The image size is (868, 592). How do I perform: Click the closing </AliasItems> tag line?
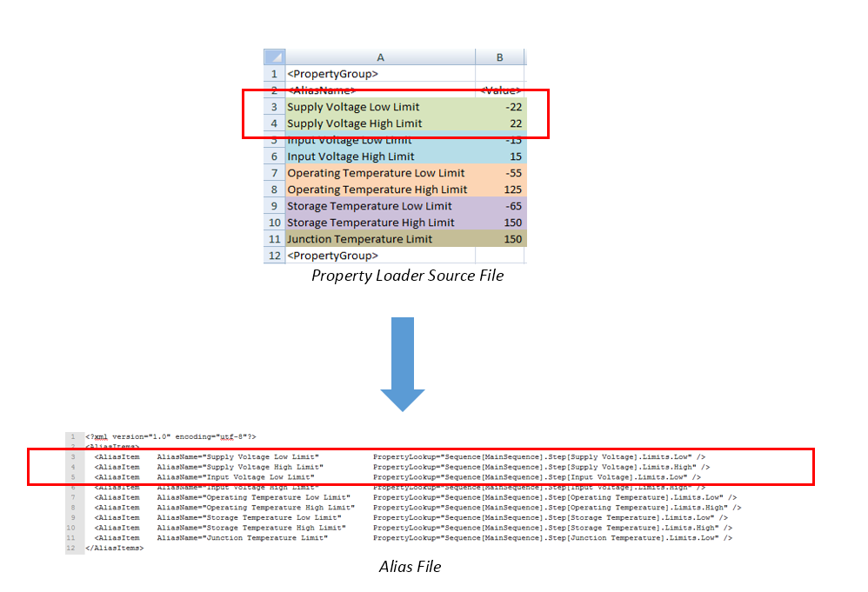pos(114,549)
